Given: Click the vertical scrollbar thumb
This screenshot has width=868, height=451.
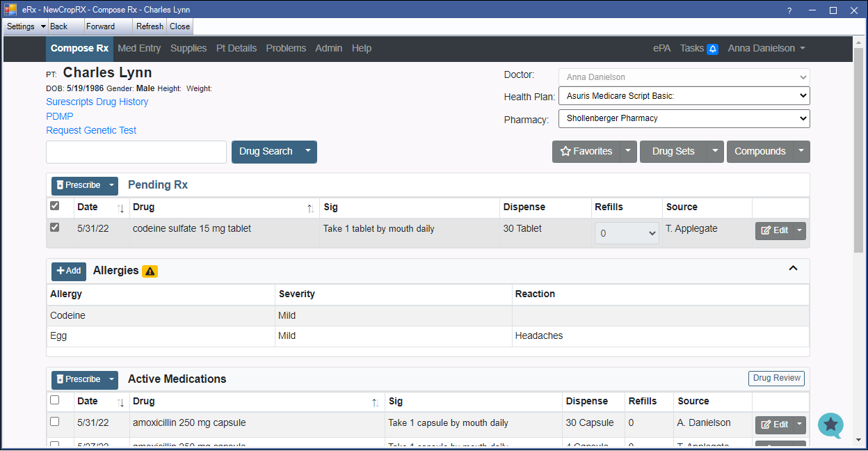Looking at the screenshot, I should [x=858, y=153].
